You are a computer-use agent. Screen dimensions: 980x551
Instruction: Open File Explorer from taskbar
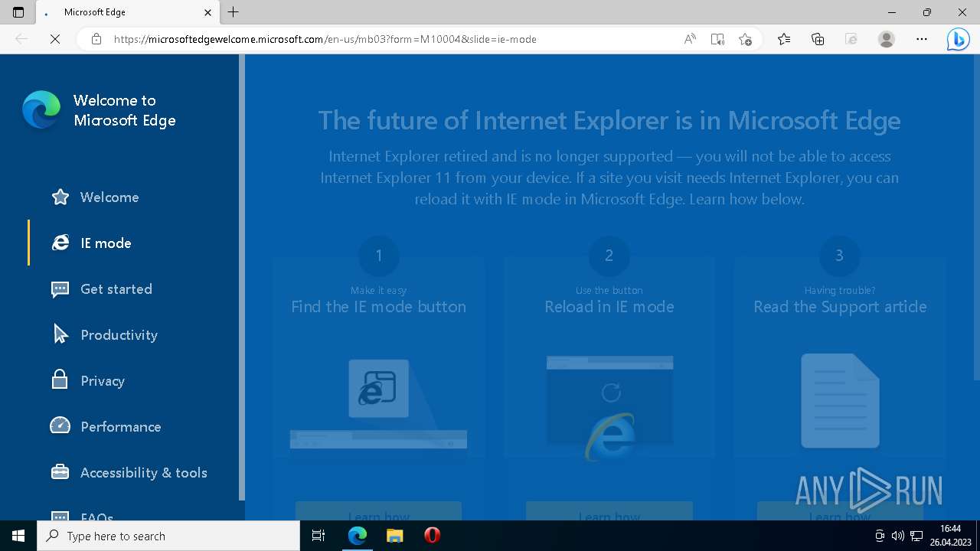(394, 536)
